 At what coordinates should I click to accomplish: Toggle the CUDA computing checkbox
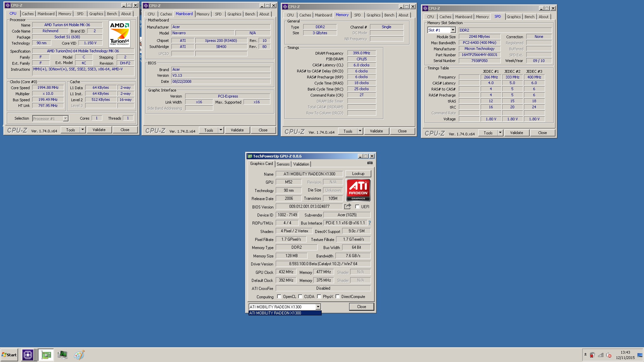(300, 297)
